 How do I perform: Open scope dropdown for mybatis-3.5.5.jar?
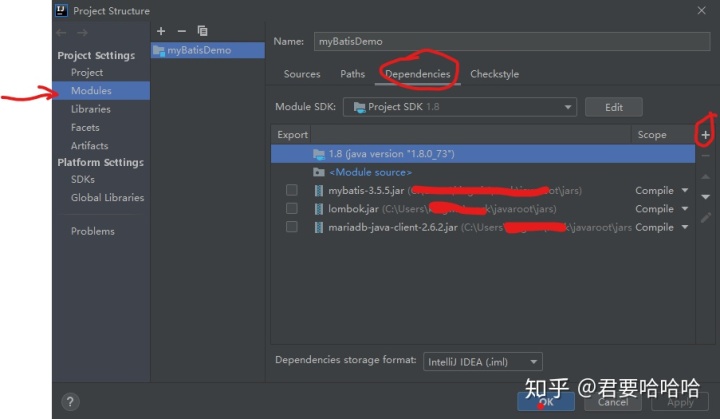point(685,190)
